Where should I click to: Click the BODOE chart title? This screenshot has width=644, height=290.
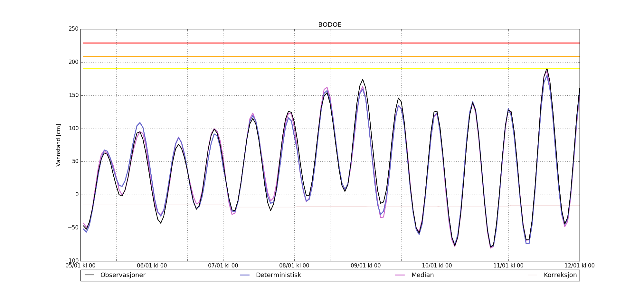[330, 25]
